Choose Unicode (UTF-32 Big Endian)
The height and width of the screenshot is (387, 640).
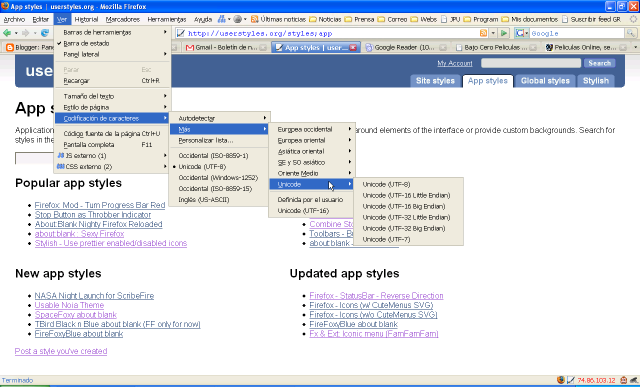point(408,229)
